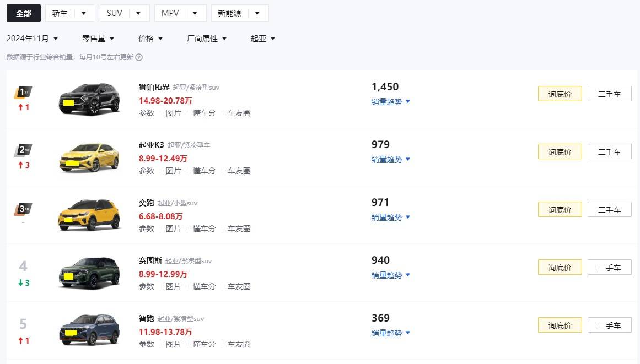The image size is (640, 364).
Task: Open 车友圈 link for 奕跑
Action: tap(239, 229)
